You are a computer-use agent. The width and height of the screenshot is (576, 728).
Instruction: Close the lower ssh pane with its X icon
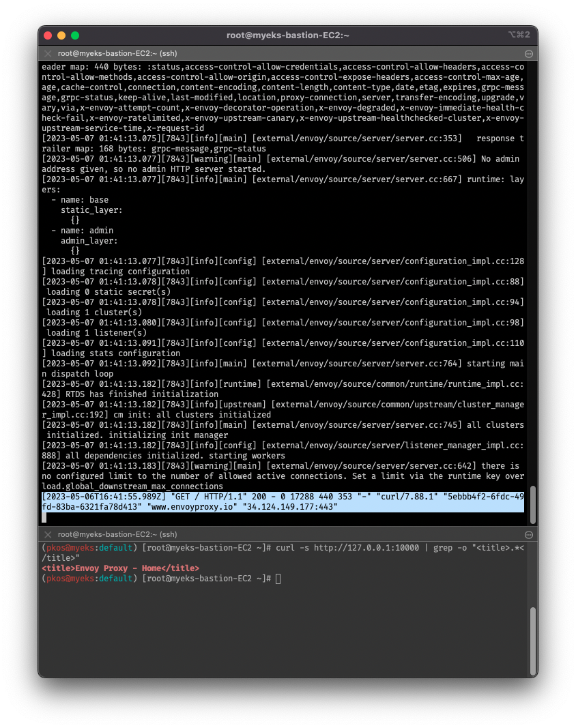[x=48, y=534]
